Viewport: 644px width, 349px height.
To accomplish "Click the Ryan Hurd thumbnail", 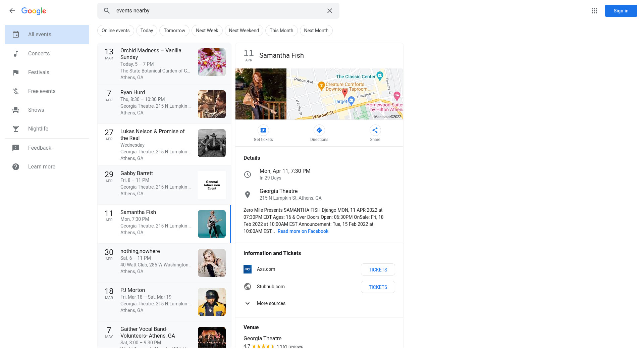I will click(x=212, y=104).
